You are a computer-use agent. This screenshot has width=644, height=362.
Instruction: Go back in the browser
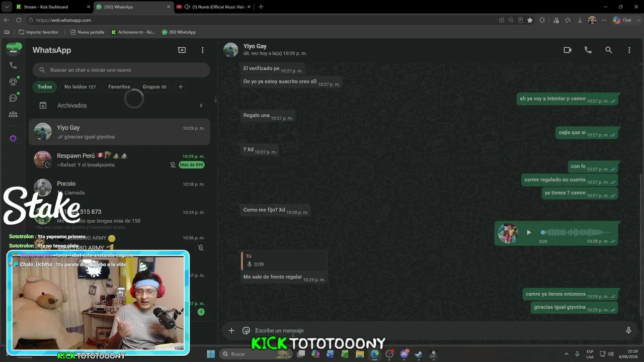(7, 20)
